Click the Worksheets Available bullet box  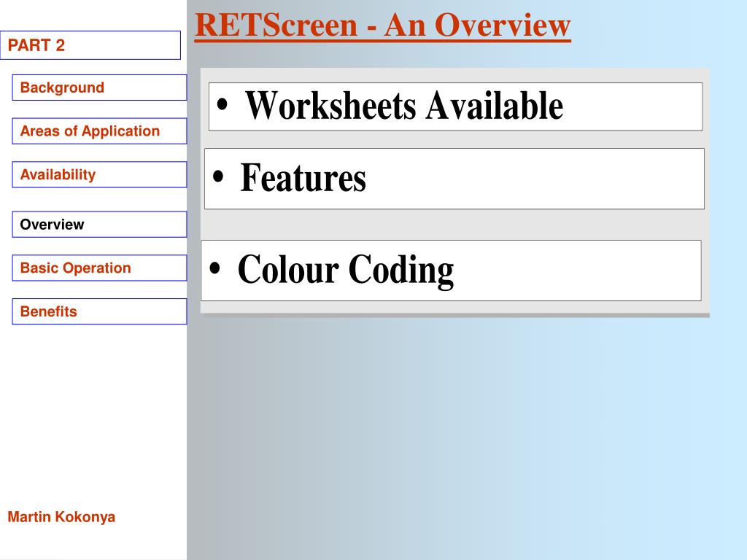coord(455,106)
